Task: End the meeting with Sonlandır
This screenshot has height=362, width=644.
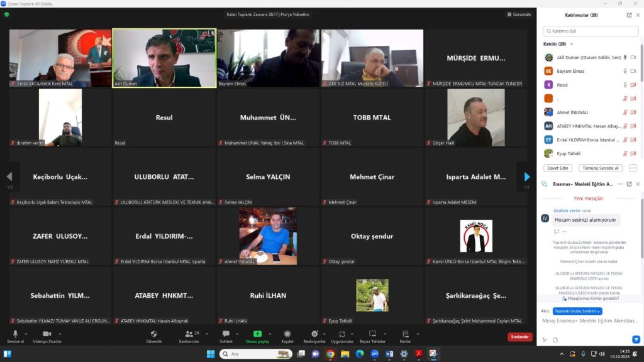Action: click(x=519, y=337)
